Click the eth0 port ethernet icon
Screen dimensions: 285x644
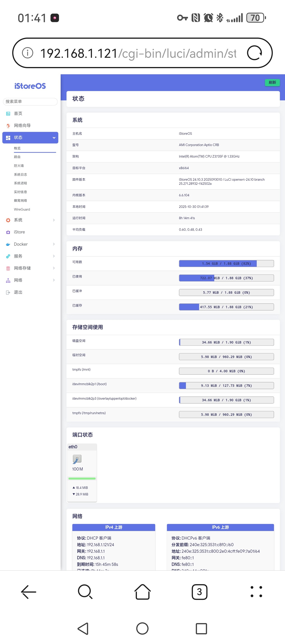pyautogui.click(x=77, y=459)
